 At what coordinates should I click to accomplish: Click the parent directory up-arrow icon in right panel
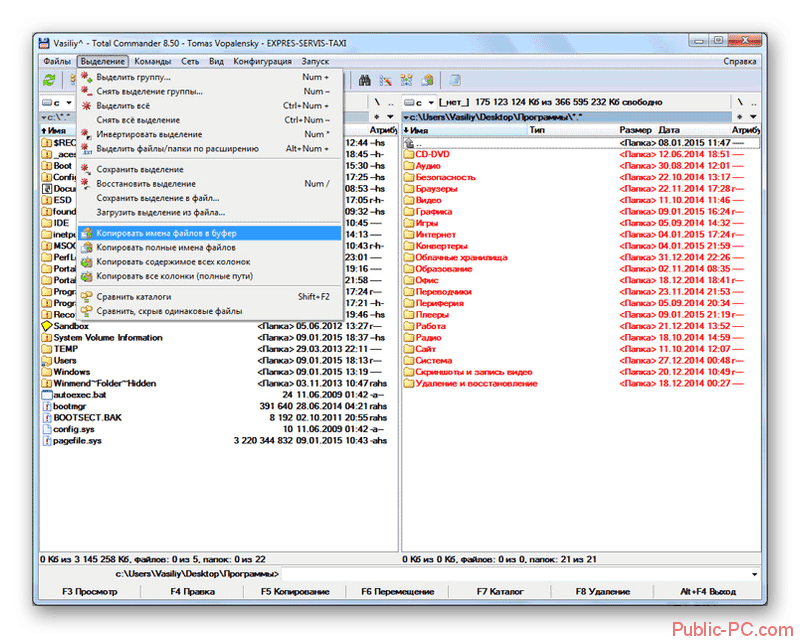pyautogui.click(x=408, y=143)
